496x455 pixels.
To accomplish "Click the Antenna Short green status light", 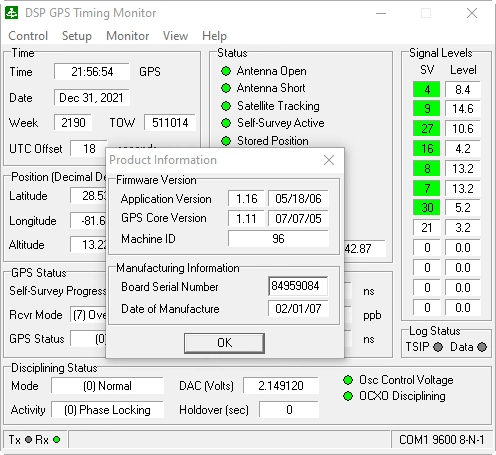I will coord(226,88).
